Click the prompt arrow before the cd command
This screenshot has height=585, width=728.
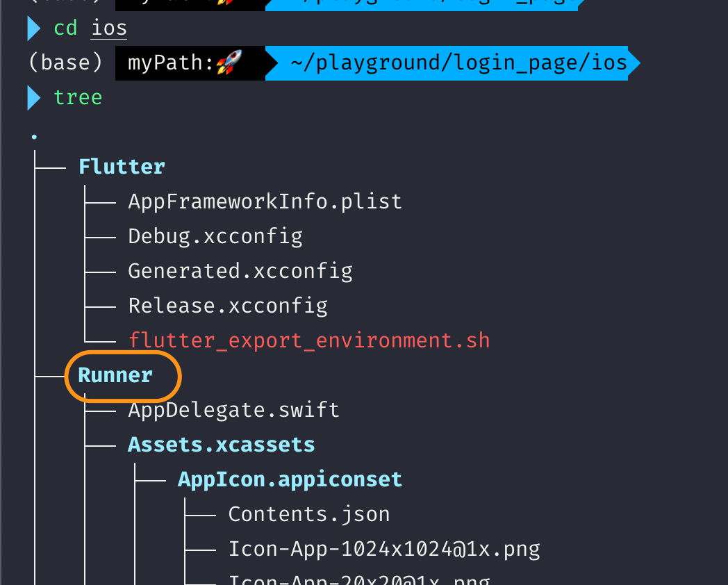[x=34, y=29]
